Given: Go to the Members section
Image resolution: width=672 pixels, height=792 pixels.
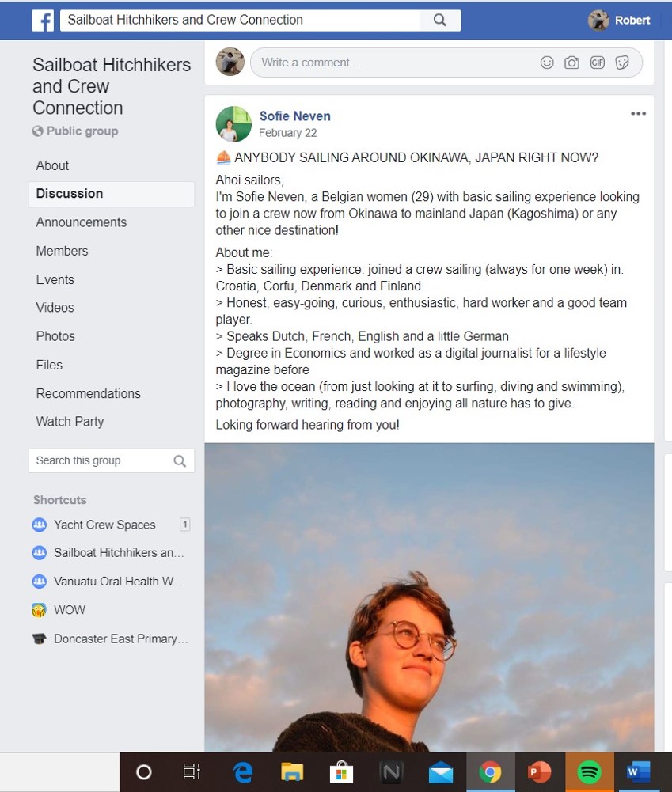Looking at the screenshot, I should 62,251.
